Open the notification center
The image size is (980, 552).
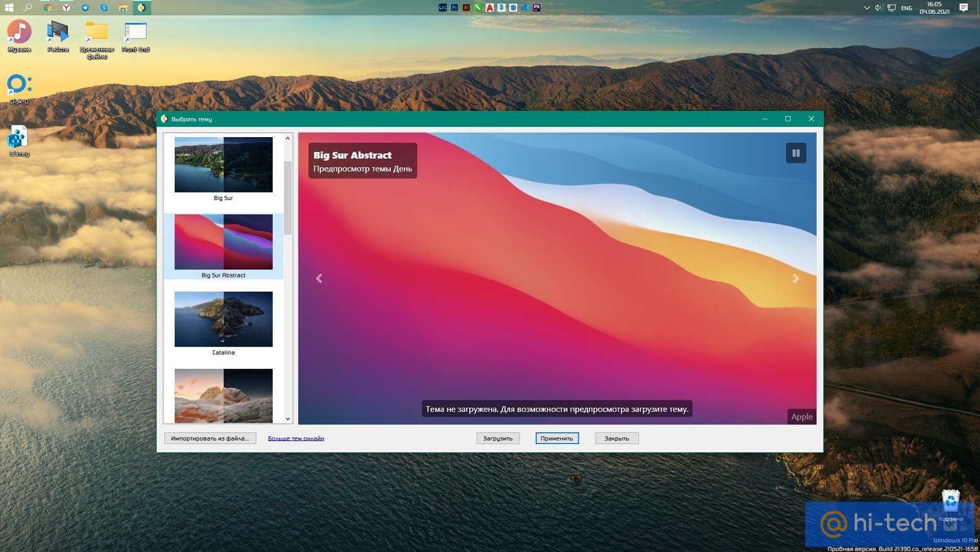click(x=964, y=8)
